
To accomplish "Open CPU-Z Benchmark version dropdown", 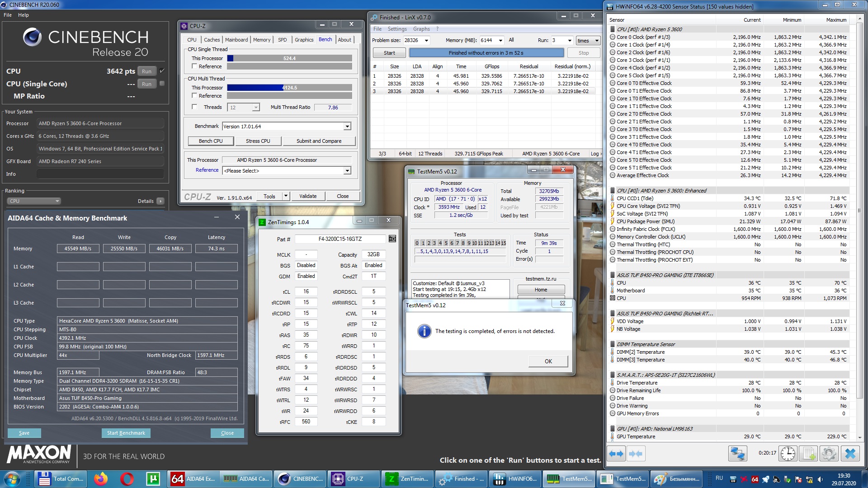I will tap(347, 127).
